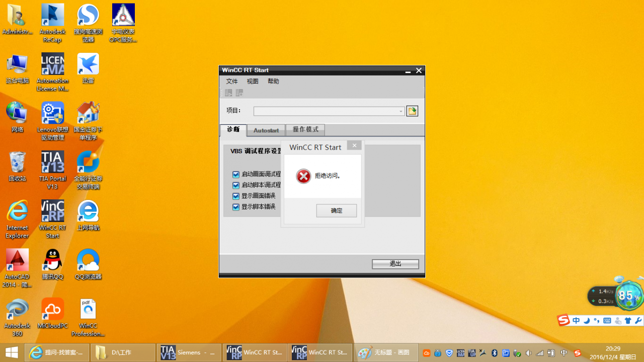Select the MiCloudPC desktop icon
This screenshot has width=644, height=362.
[x=52, y=313]
